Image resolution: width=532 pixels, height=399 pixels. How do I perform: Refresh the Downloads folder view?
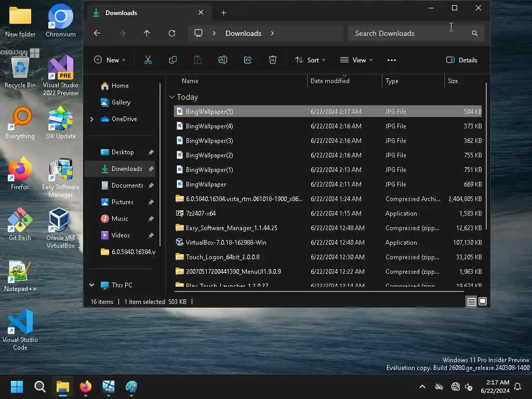click(172, 33)
